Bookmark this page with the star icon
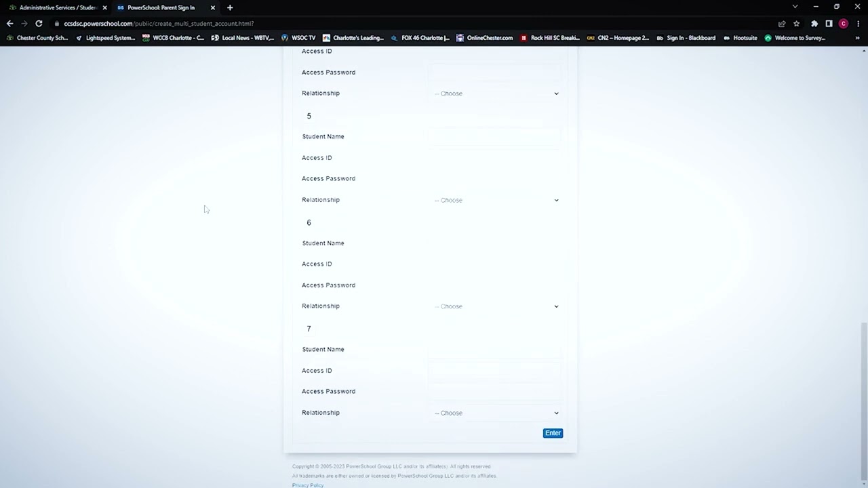868x488 pixels. 796,24
